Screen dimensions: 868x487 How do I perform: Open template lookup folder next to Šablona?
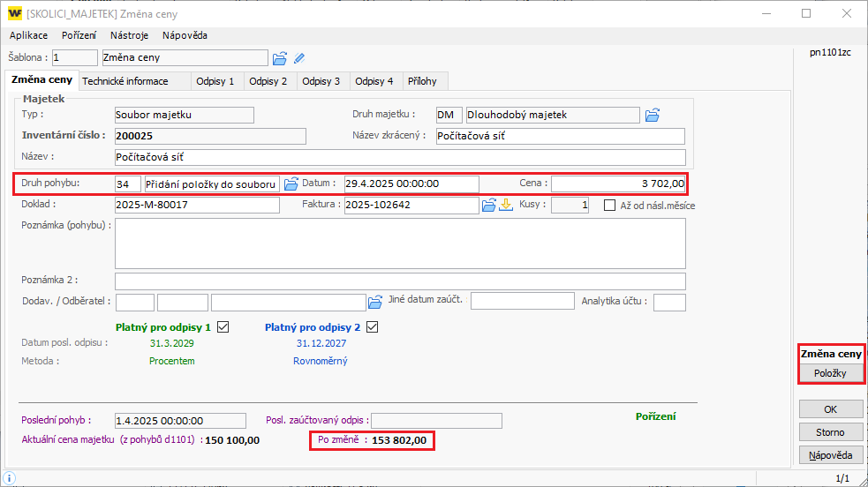pos(280,58)
